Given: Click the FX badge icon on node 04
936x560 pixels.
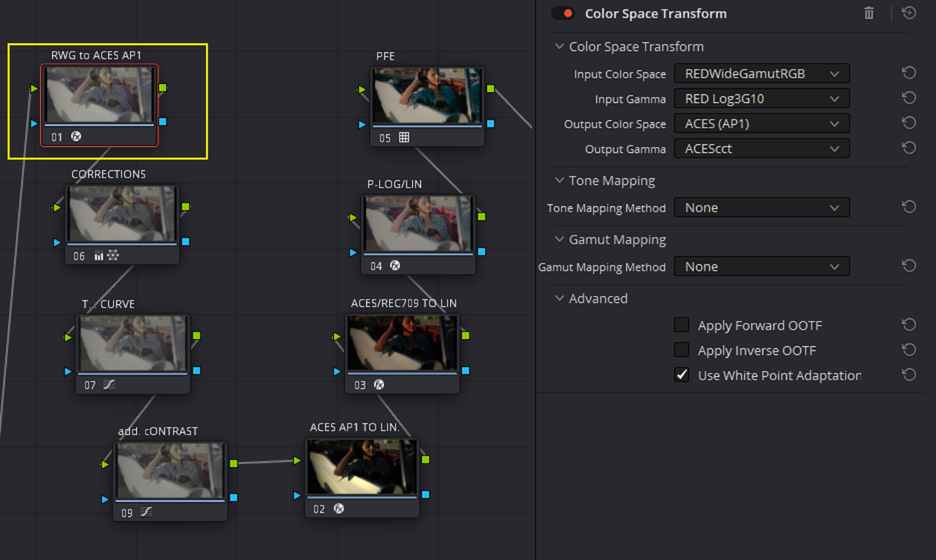Looking at the screenshot, I should [x=395, y=266].
